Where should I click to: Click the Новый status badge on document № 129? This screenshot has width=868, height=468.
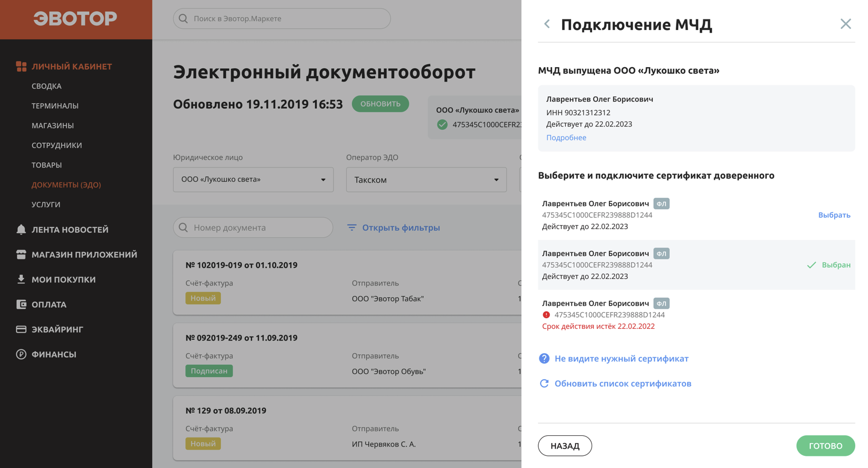[203, 444]
